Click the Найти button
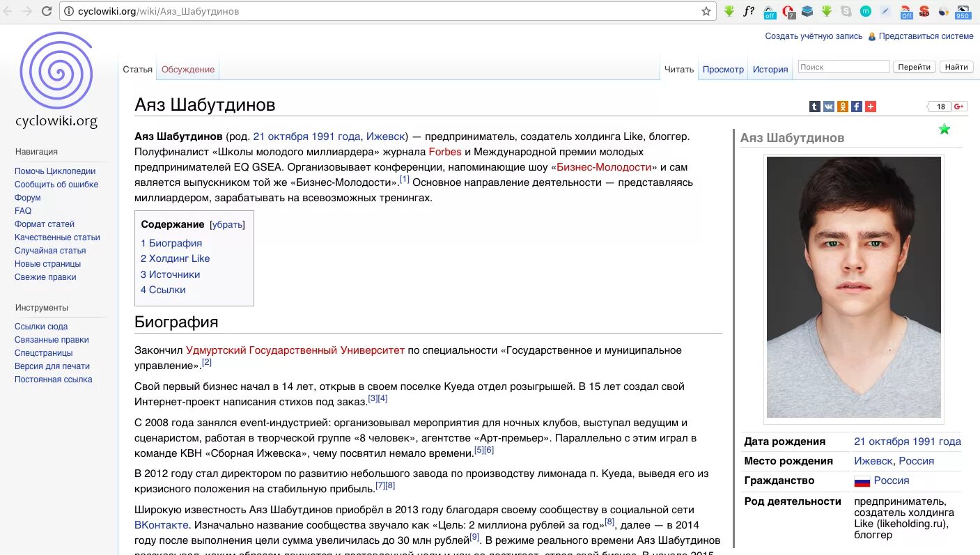 point(957,67)
